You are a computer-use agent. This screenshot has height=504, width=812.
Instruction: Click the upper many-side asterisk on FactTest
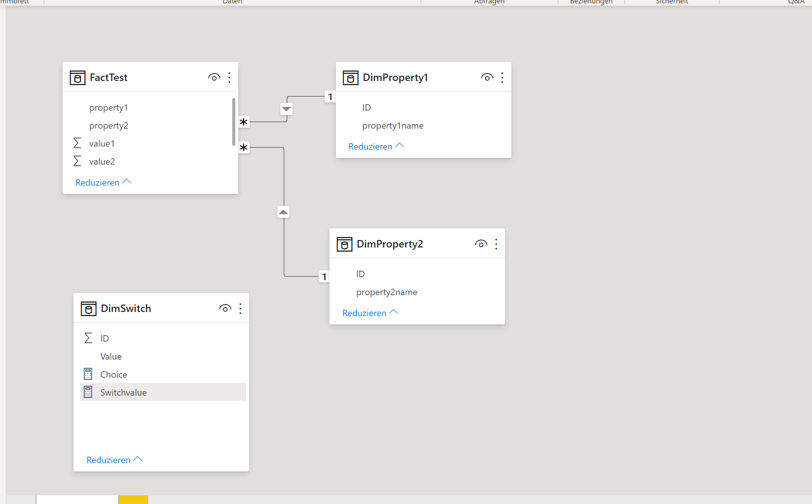pyautogui.click(x=244, y=122)
